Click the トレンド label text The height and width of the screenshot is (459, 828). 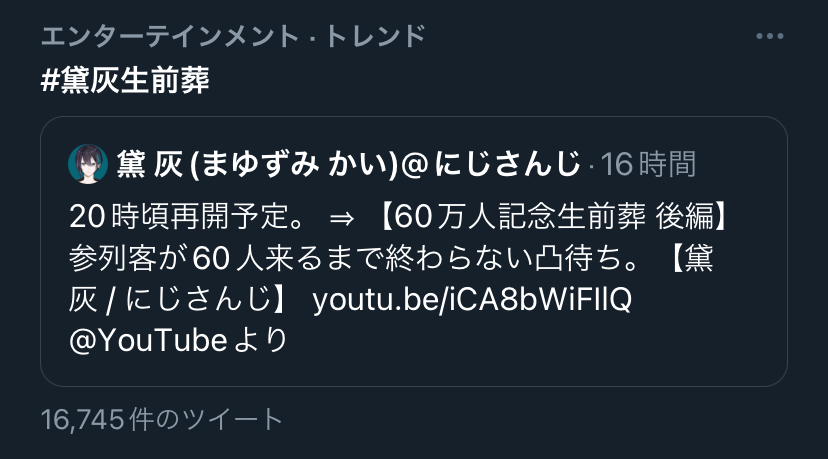coord(375,36)
